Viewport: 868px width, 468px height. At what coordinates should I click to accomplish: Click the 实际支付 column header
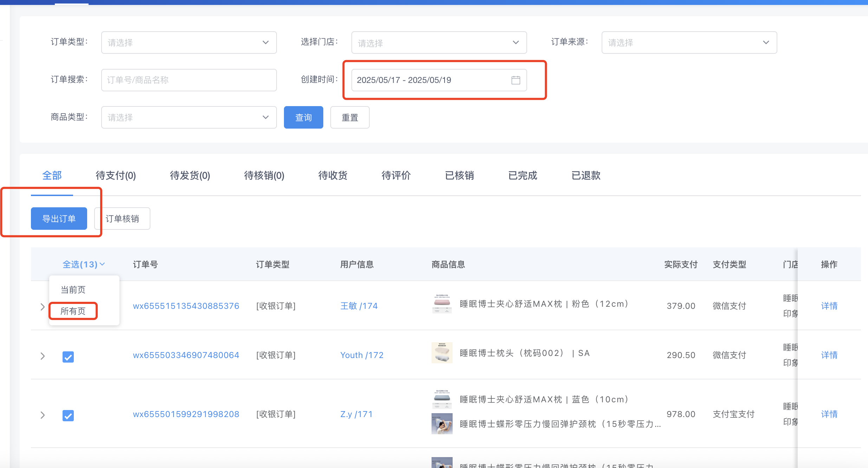pos(681,264)
